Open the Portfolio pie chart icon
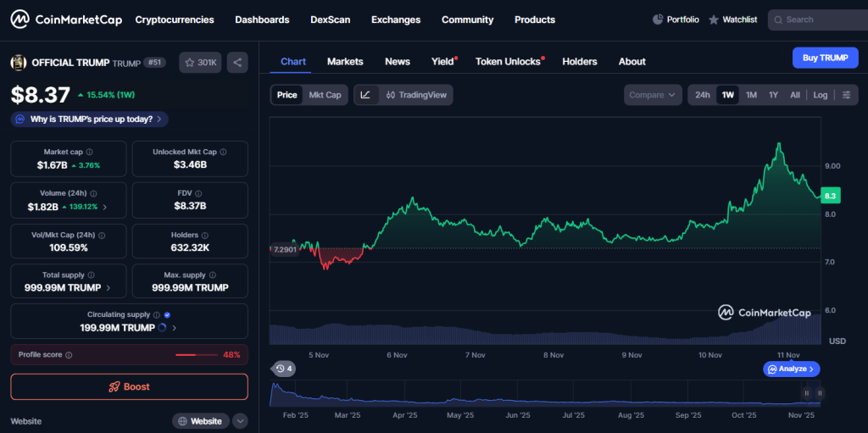This screenshot has width=868, height=433. coord(659,19)
